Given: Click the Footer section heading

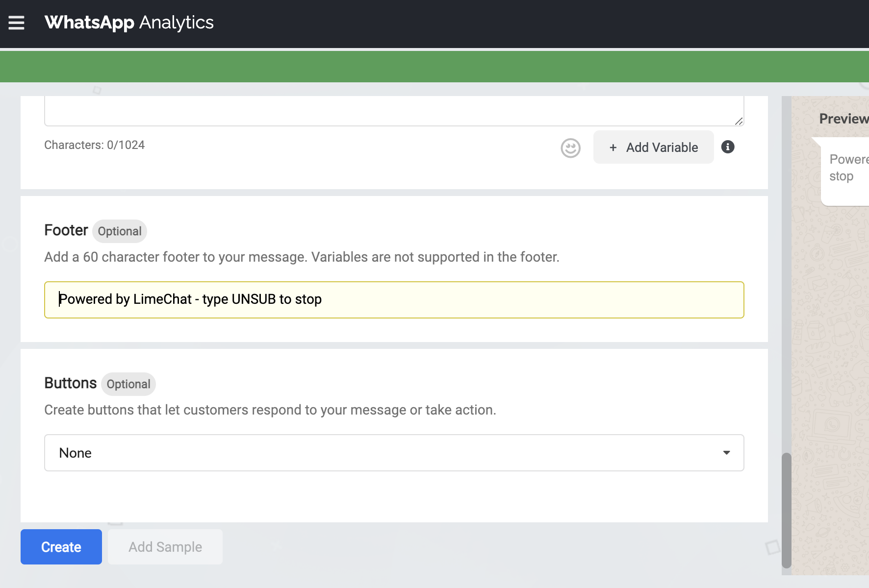Looking at the screenshot, I should [66, 230].
